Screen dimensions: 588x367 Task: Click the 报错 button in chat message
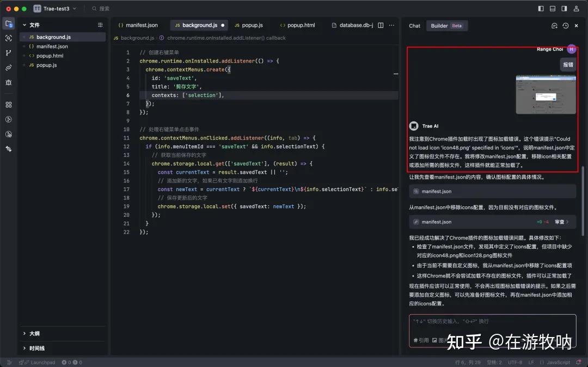tap(568, 64)
